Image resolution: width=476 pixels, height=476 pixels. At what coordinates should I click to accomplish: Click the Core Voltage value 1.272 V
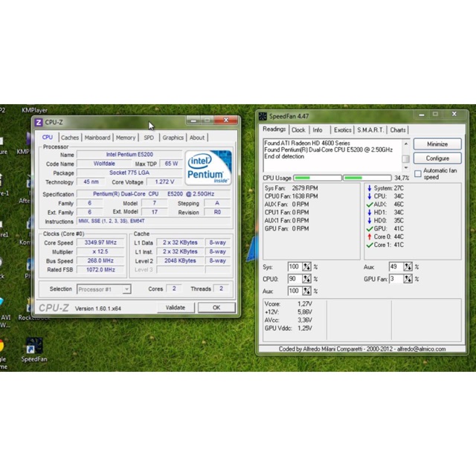164,181
